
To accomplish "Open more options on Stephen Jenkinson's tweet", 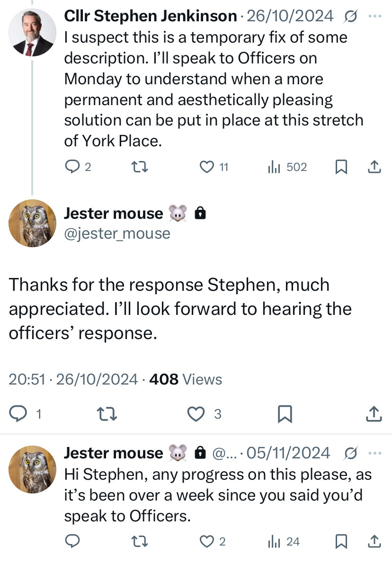I will pyautogui.click(x=375, y=16).
